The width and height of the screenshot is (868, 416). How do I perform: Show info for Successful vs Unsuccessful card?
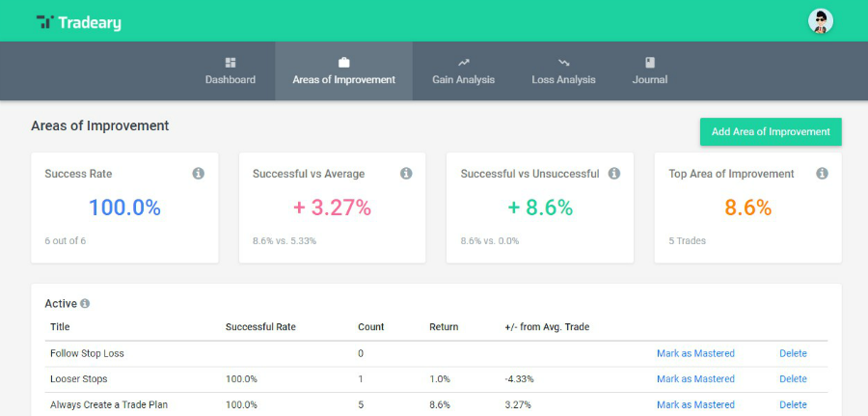[614, 174]
